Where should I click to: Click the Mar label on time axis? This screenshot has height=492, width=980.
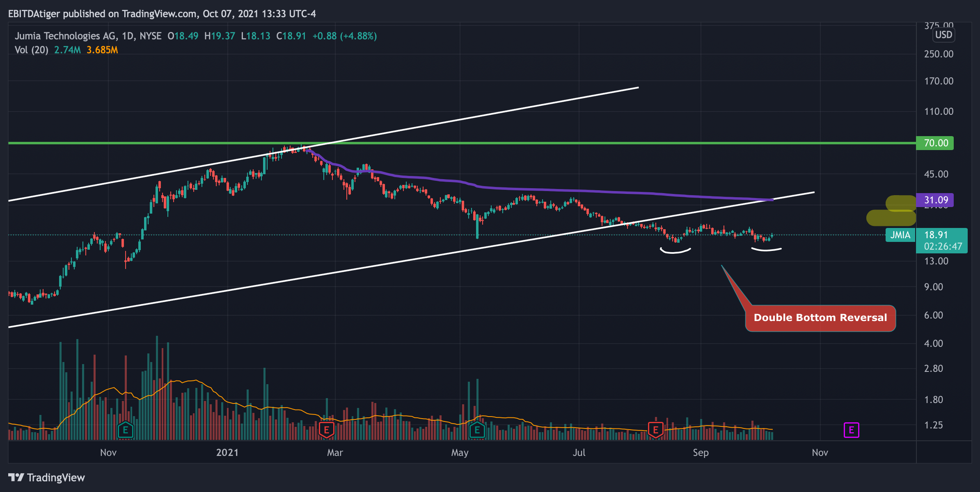(335, 453)
